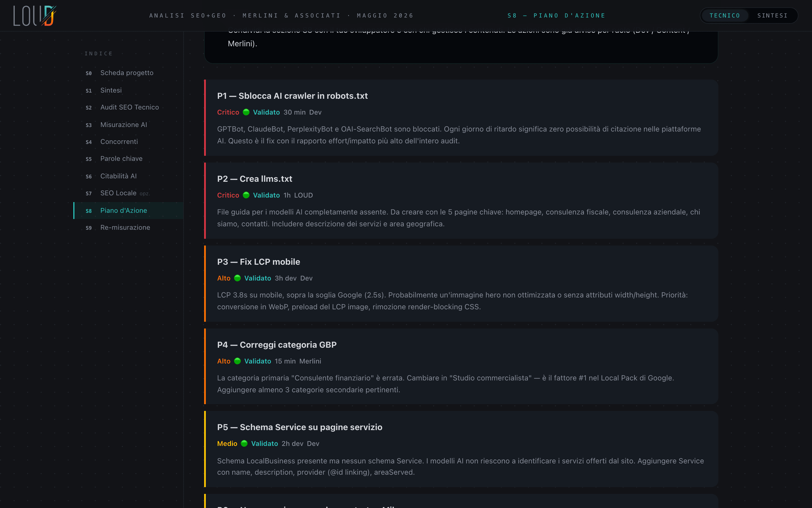Click the Critico label on P2 card
The width and height of the screenshot is (812, 508).
(x=228, y=195)
